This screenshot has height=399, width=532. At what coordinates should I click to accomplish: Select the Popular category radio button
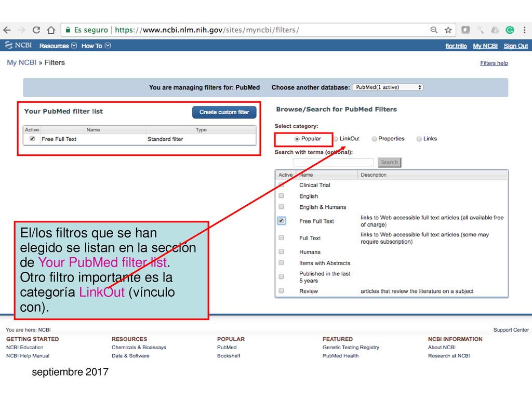pyautogui.click(x=297, y=139)
